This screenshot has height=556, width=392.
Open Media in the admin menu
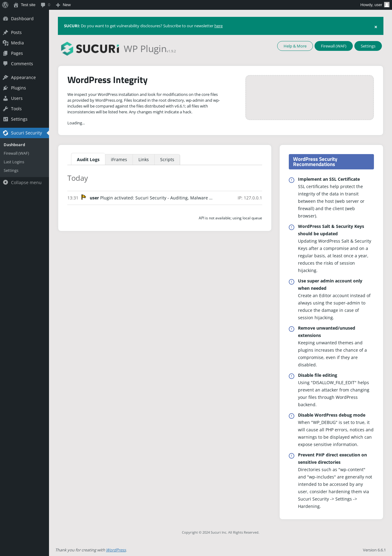tap(24, 43)
